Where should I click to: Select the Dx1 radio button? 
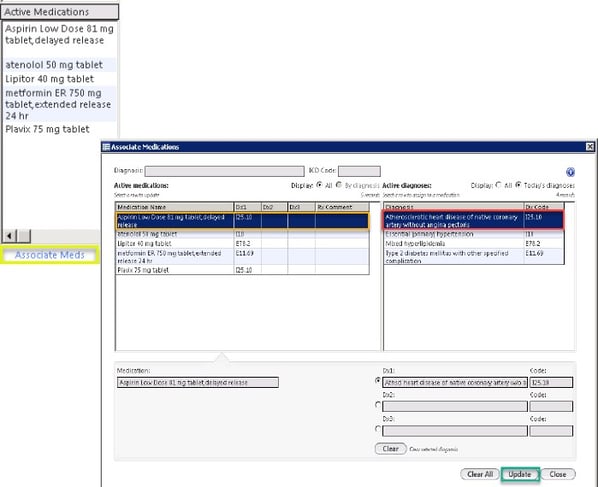click(378, 381)
